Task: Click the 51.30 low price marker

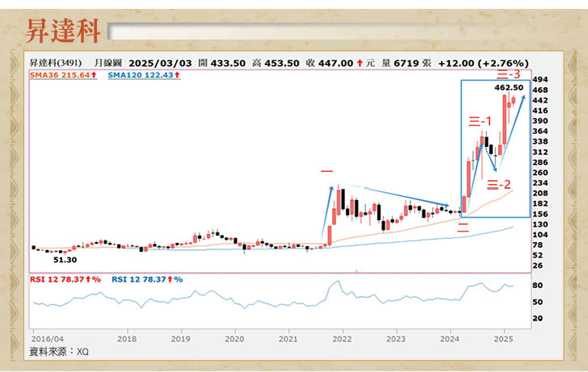Action: click(65, 260)
